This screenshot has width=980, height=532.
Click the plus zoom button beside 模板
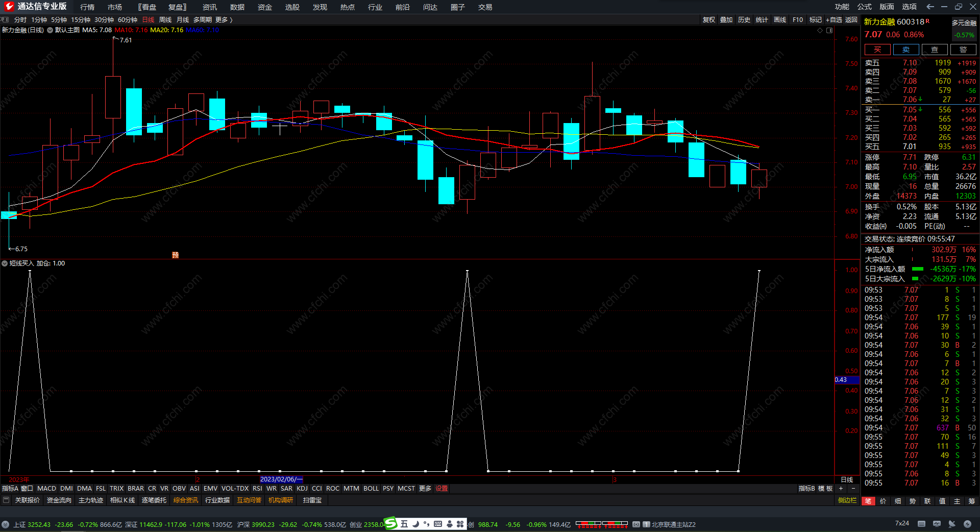point(841,489)
